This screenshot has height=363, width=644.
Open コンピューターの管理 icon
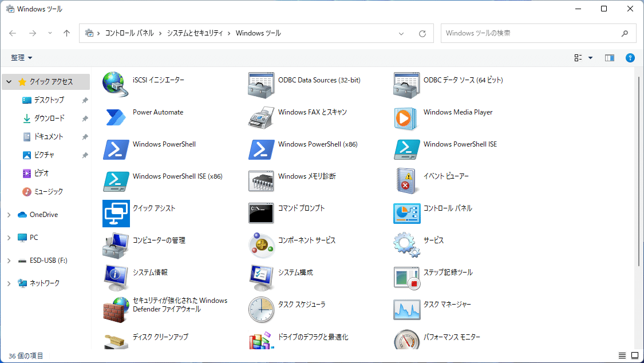tap(116, 246)
